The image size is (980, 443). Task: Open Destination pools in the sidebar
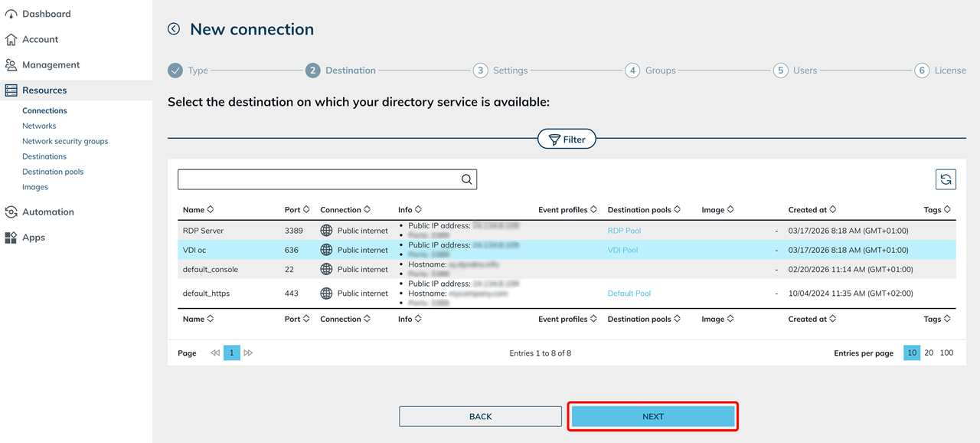pos(53,172)
